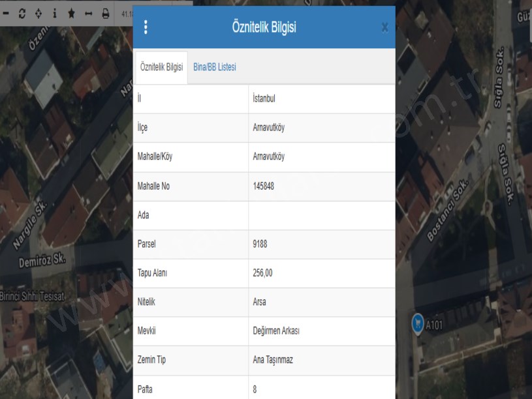Viewport: 532px width, 399px height.
Task: Select the info query tool icon
Action: 54,13
